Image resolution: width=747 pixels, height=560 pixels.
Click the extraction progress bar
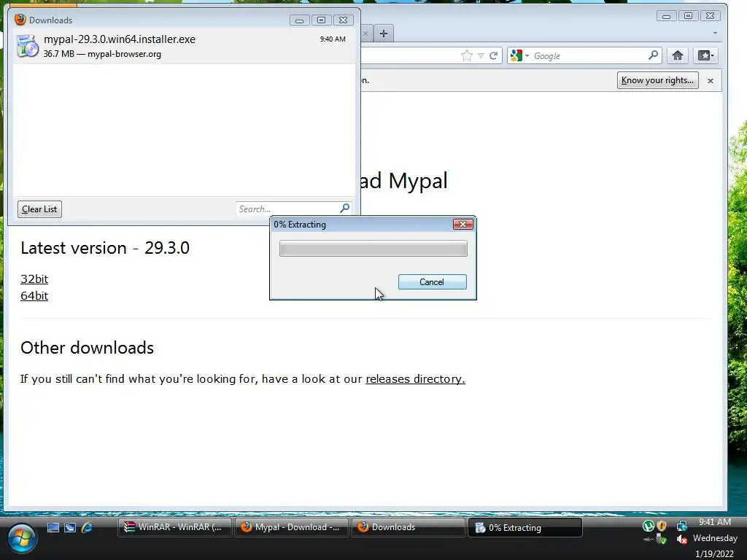[373, 249]
